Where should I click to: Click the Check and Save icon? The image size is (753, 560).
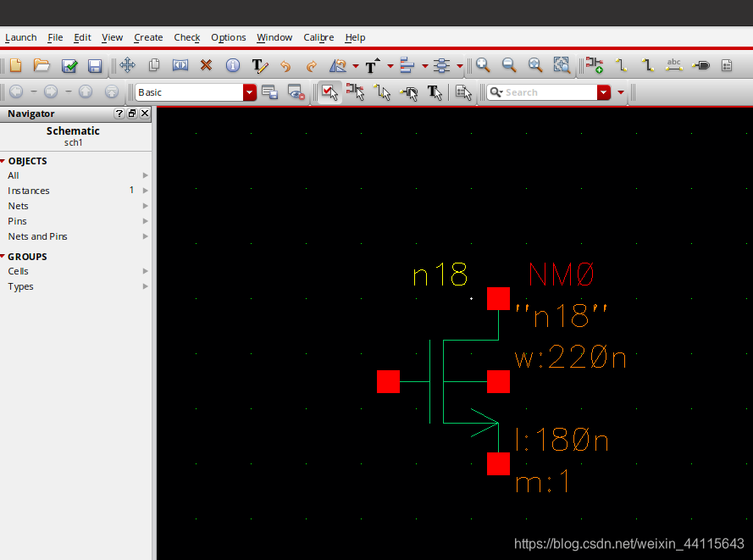[x=69, y=65]
